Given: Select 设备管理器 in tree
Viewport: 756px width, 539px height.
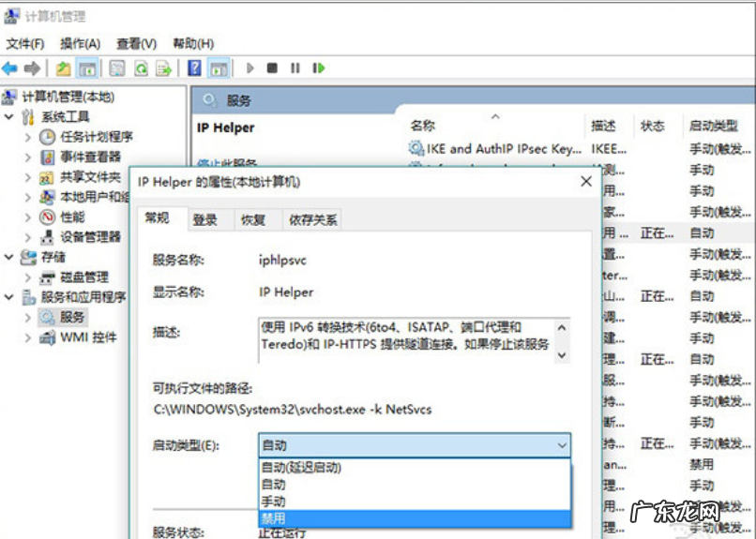Looking at the screenshot, I should point(90,237).
